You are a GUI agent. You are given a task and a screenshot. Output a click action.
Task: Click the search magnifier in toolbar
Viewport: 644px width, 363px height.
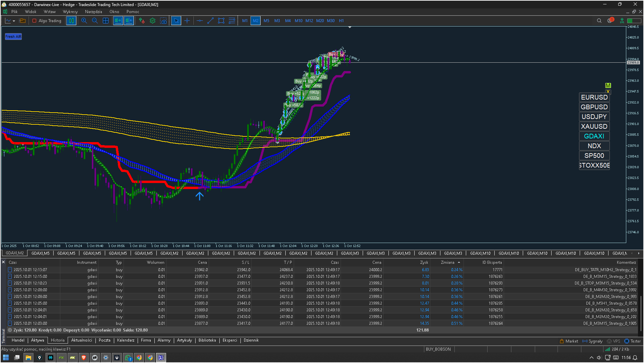point(599,21)
